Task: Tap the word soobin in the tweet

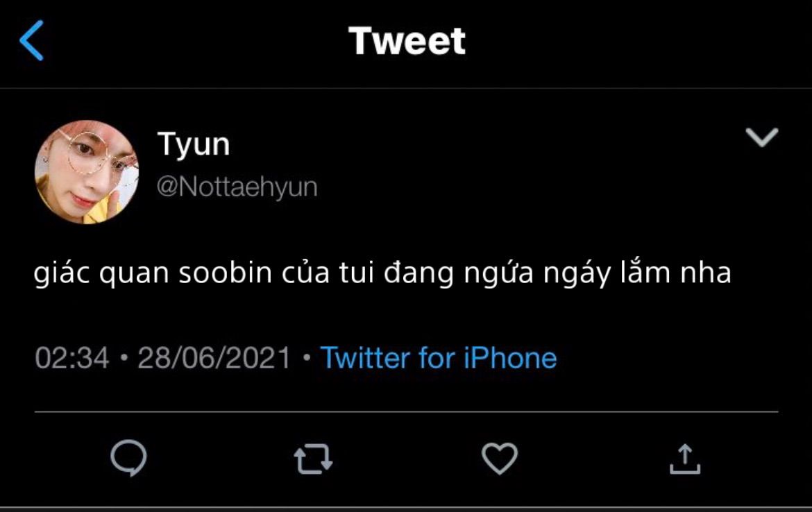Action: click(226, 273)
